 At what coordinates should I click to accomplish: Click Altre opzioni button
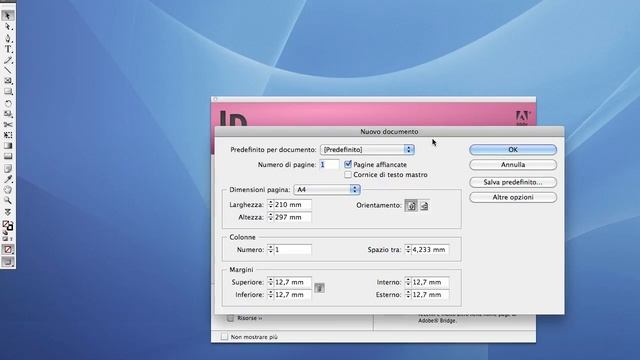[x=513, y=198]
